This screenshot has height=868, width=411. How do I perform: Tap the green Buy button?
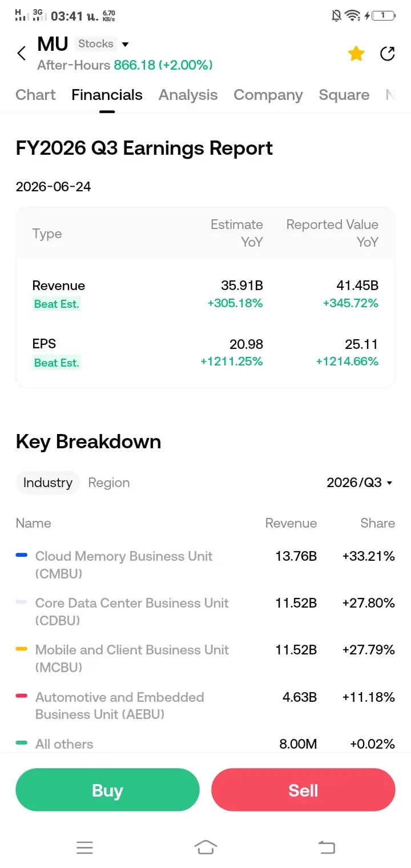[x=107, y=790]
